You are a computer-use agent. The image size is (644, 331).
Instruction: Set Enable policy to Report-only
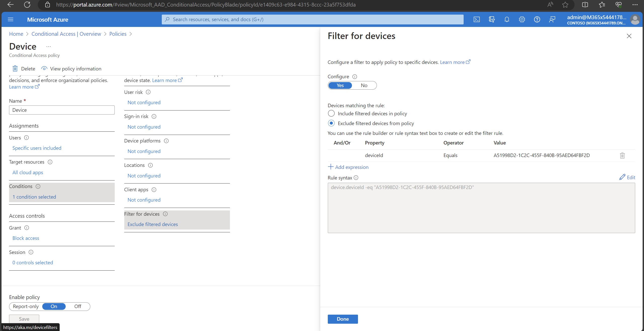tap(26, 306)
